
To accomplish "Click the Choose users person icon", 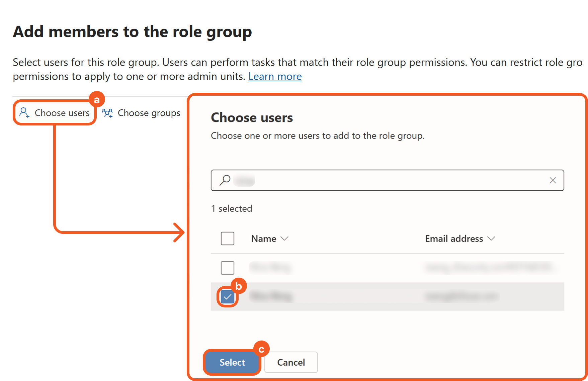I will pyautogui.click(x=24, y=113).
